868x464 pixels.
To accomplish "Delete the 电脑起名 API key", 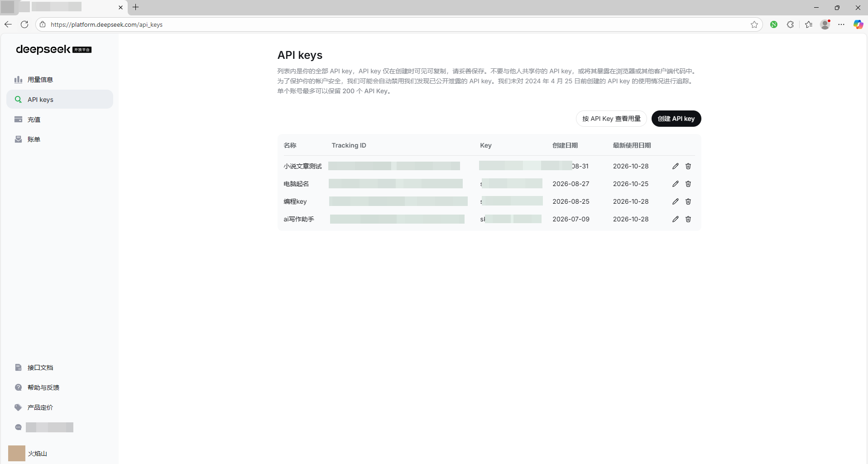I will pos(688,184).
